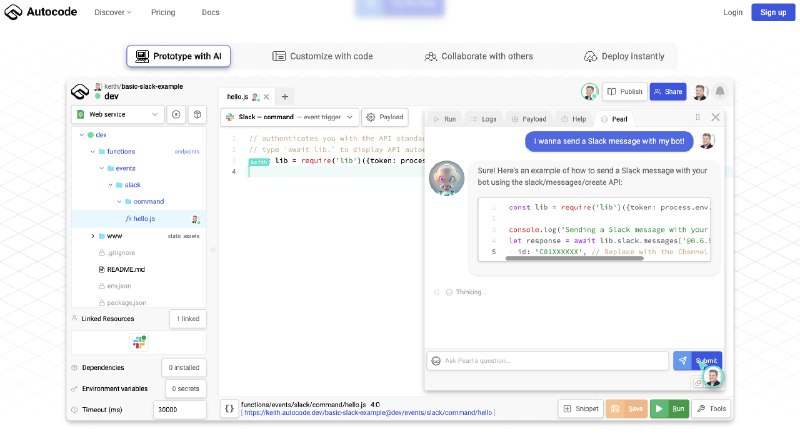Click the user avatar beside the chat message
Viewport: 800px width, 446px height.
(707, 141)
